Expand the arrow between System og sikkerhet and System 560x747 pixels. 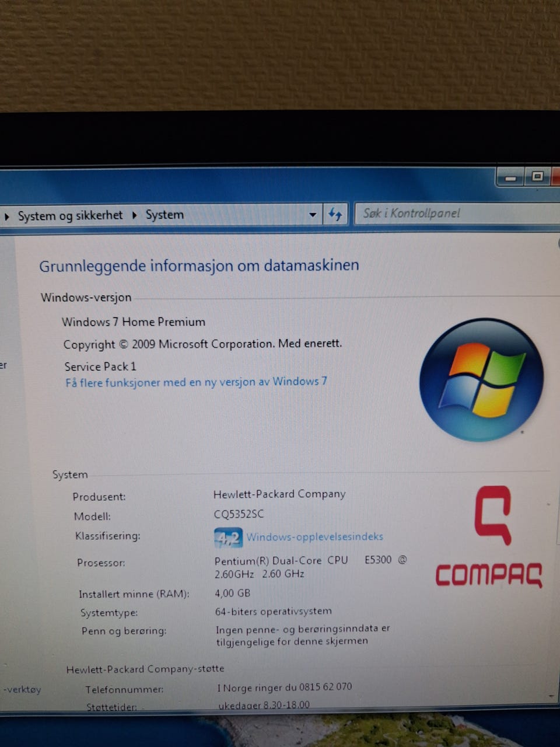coord(134,215)
